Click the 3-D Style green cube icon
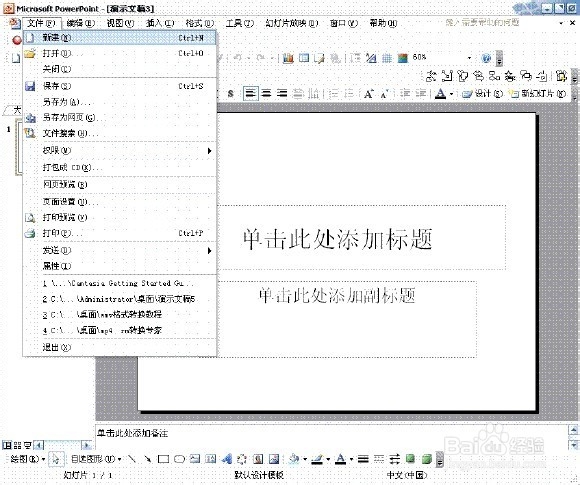The width and height of the screenshot is (580, 485). [x=426, y=459]
